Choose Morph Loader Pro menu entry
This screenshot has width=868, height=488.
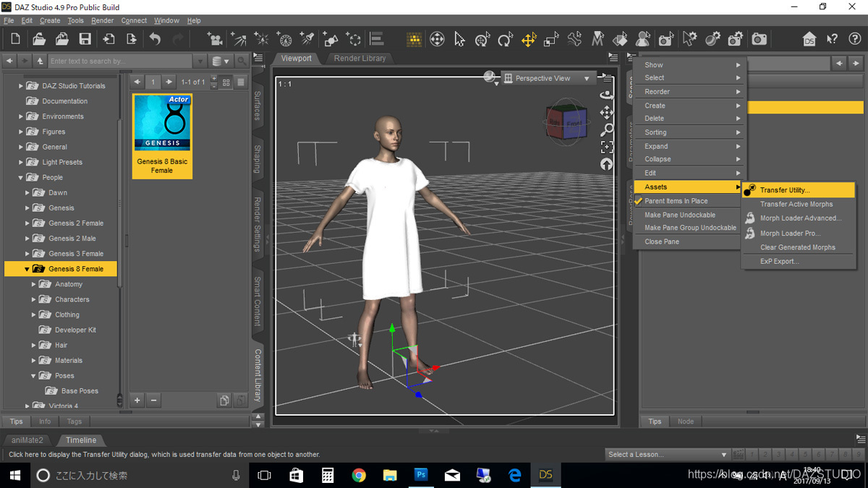[x=790, y=234]
